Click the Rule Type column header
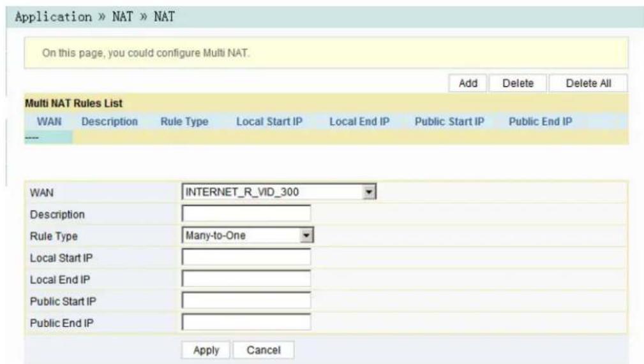Image resolution: width=644 pixels, height=364 pixels. point(184,122)
